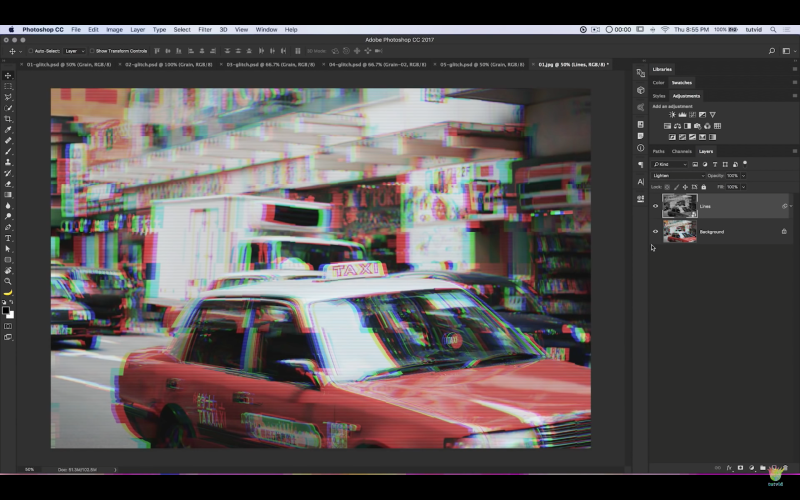Hide the Background layer
800x500 pixels.
coord(656,232)
